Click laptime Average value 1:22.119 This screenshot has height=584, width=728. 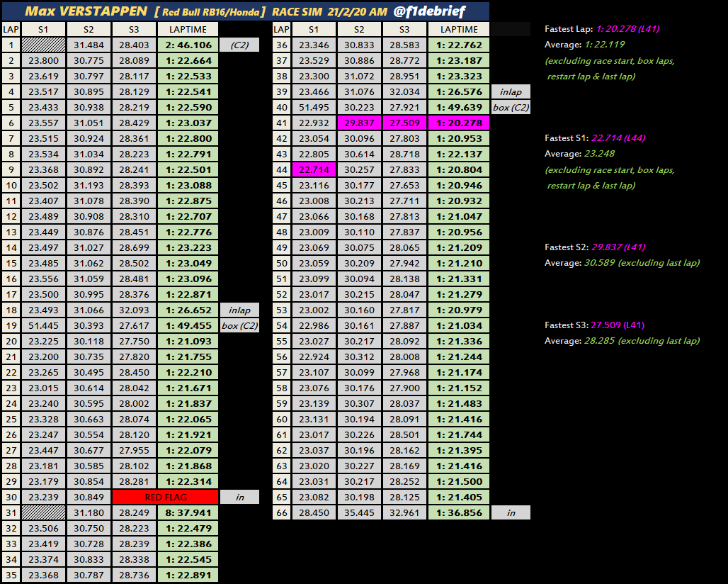point(605,45)
